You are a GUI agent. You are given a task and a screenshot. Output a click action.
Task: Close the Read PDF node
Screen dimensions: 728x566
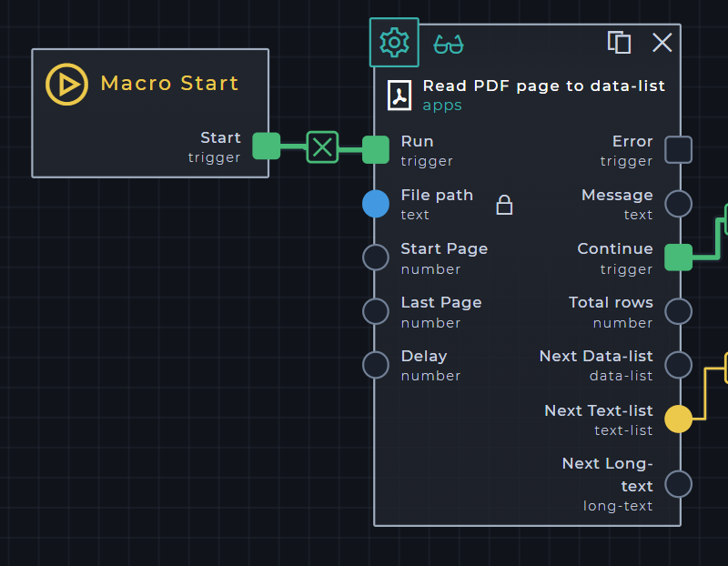662,42
